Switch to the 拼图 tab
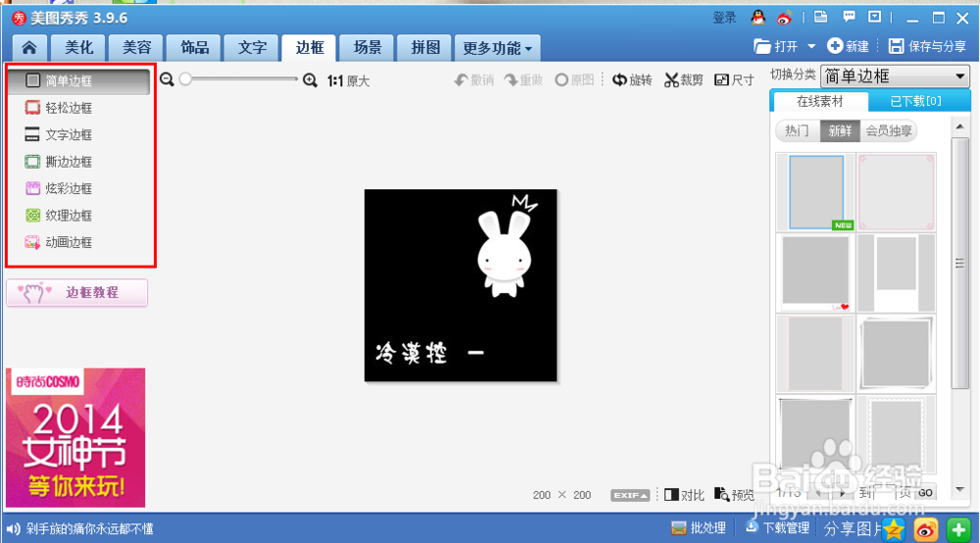 pos(425,48)
